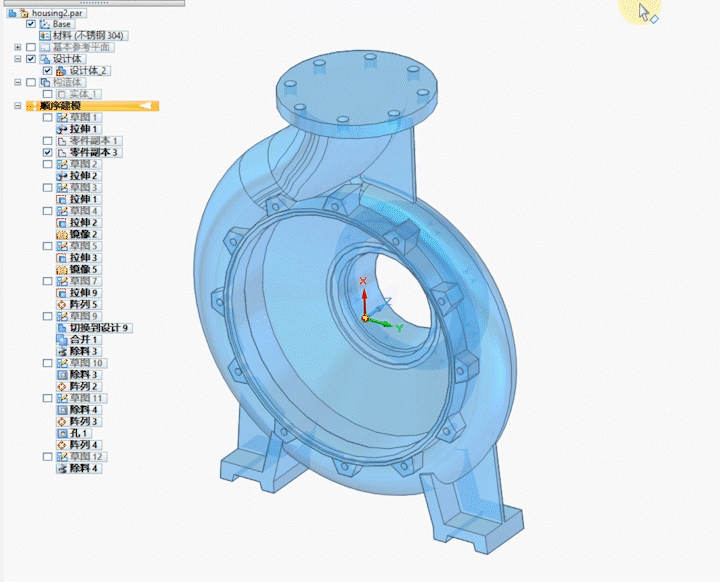Click the 材料 (不锈钢 304) material icon
This screenshot has height=582, width=720.
(44, 35)
